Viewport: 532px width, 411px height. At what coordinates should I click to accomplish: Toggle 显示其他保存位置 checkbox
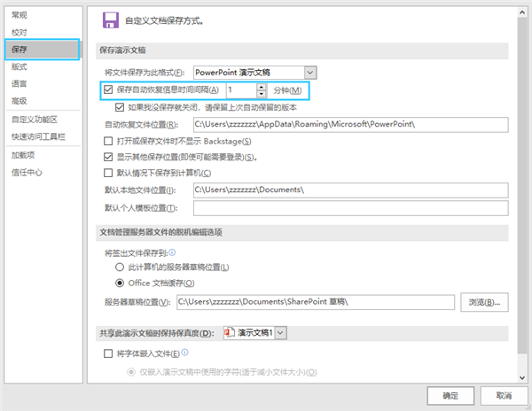click(108, 157)
